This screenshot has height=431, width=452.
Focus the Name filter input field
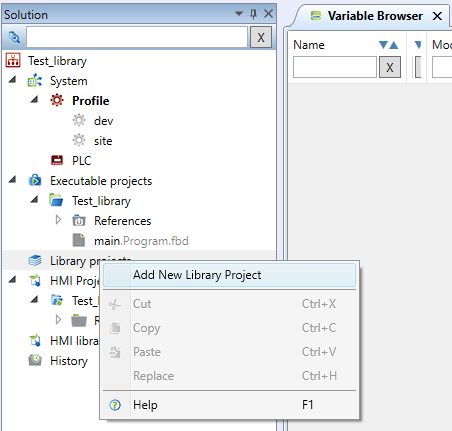[x=335, y=67]
